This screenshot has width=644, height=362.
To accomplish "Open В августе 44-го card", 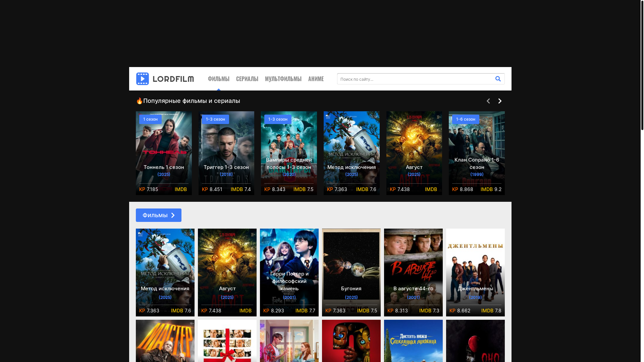I will (413, 273).
